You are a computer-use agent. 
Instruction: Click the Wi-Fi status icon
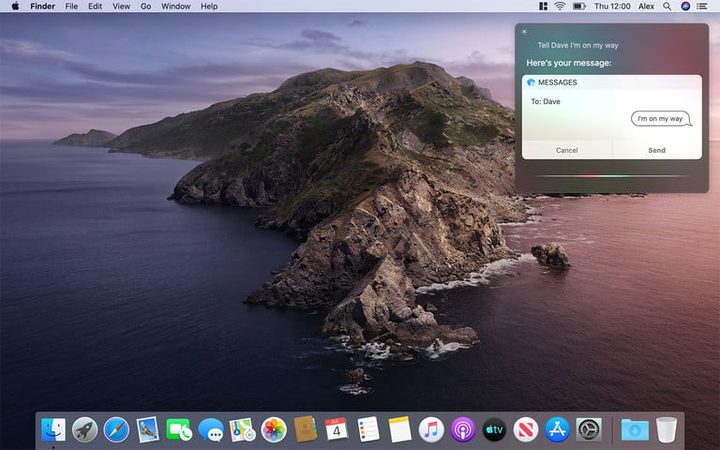[x=560, y=6]
